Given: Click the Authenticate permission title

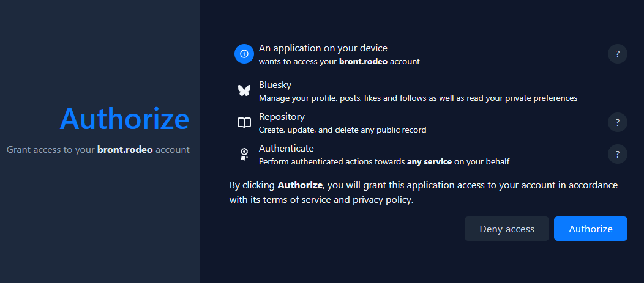Looking at the screenshot, I should click(x=286, y=149).
